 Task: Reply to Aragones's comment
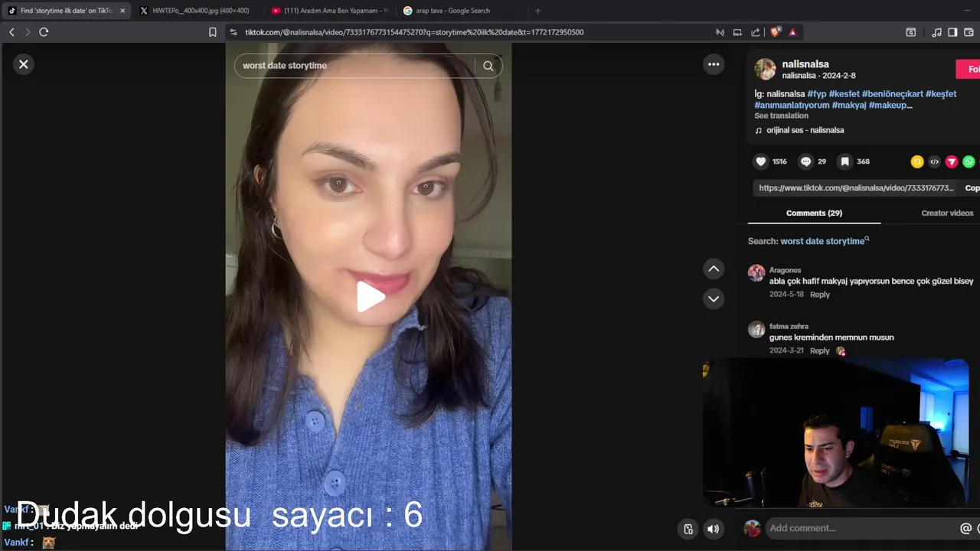819,295
